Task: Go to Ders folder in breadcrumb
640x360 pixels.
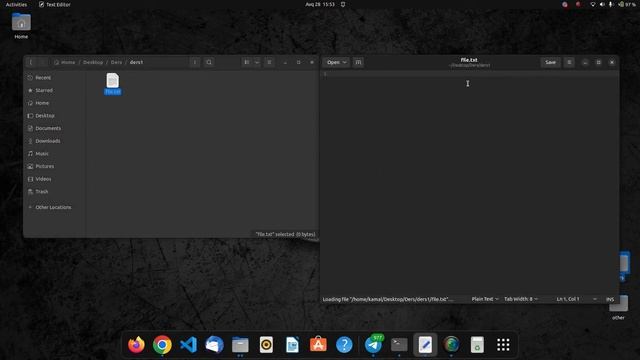Action: click(x=116, y=62)
